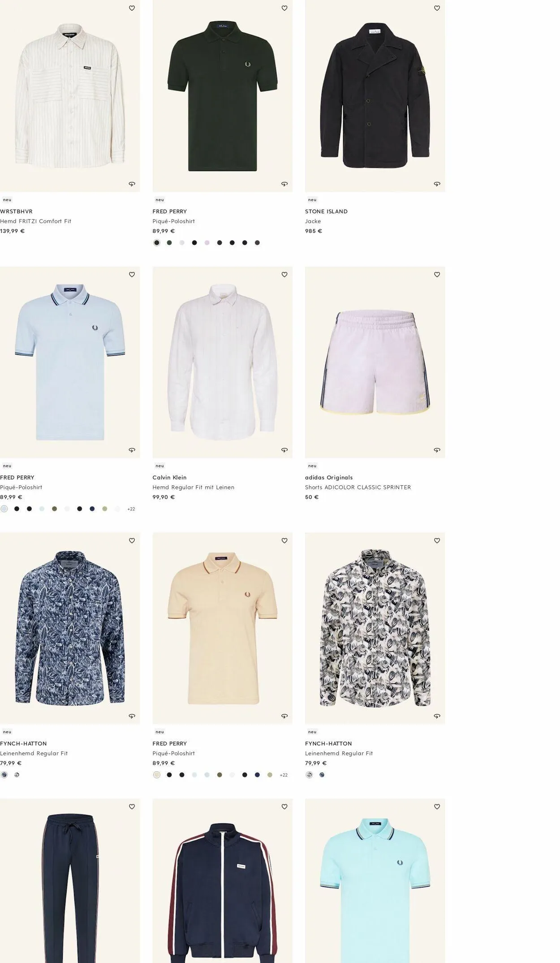Open similar items for Stone Island jacket
The image size is (560, 963).
click(437, 184)
